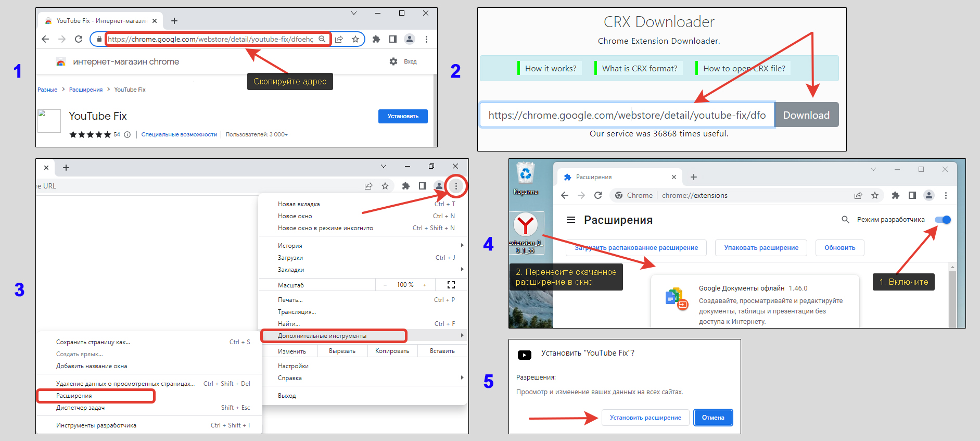This screenshot has width=980, height=441.
Task: Open side panel icon in YouTube Fix window
Action: [x=393, y=39]
